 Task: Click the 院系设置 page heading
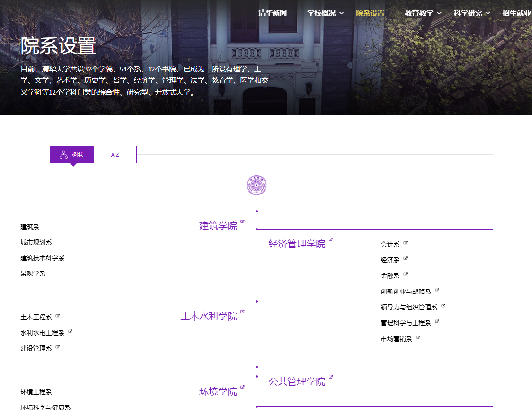(x=58, y=46)
